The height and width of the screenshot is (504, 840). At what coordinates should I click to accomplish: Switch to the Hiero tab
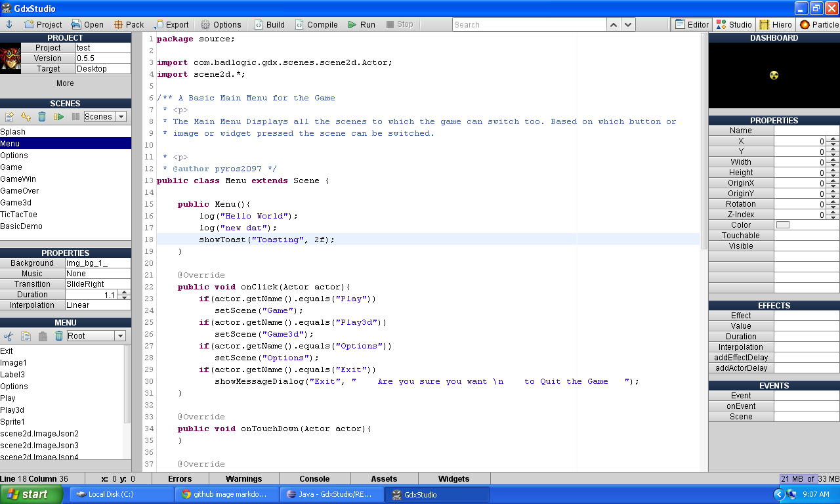pos(776,24)
